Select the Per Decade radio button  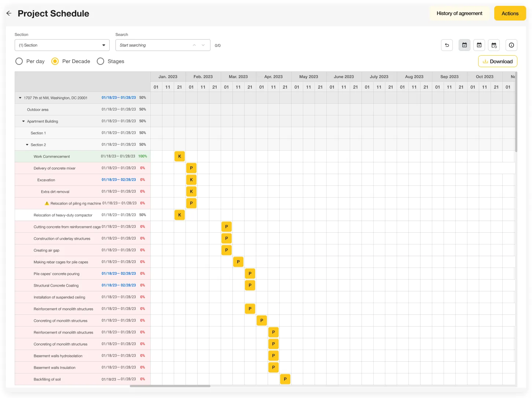pos(55,61)
